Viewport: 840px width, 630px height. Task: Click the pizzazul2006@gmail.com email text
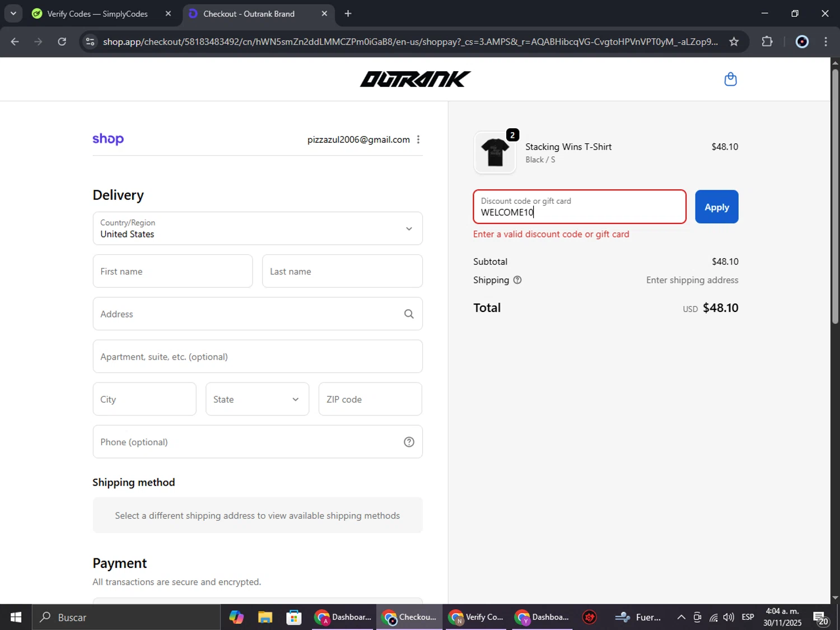(x=358, y=139)
